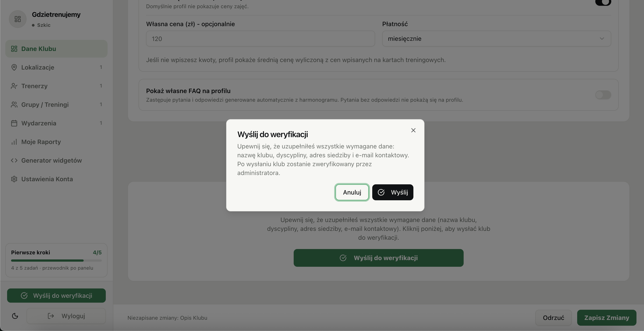
Task: Click the code brackets icon for Generator widgetów
Action: 14,160
